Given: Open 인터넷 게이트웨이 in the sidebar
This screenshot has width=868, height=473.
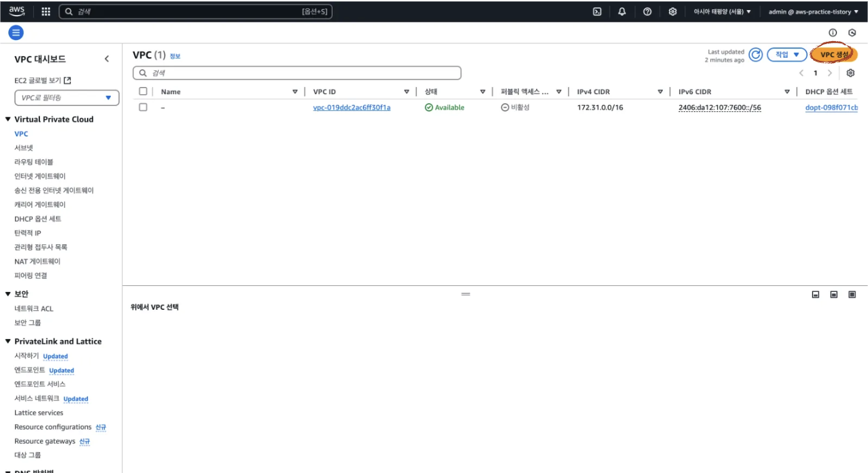Looking at the screenshot, I should pos(40,176).
